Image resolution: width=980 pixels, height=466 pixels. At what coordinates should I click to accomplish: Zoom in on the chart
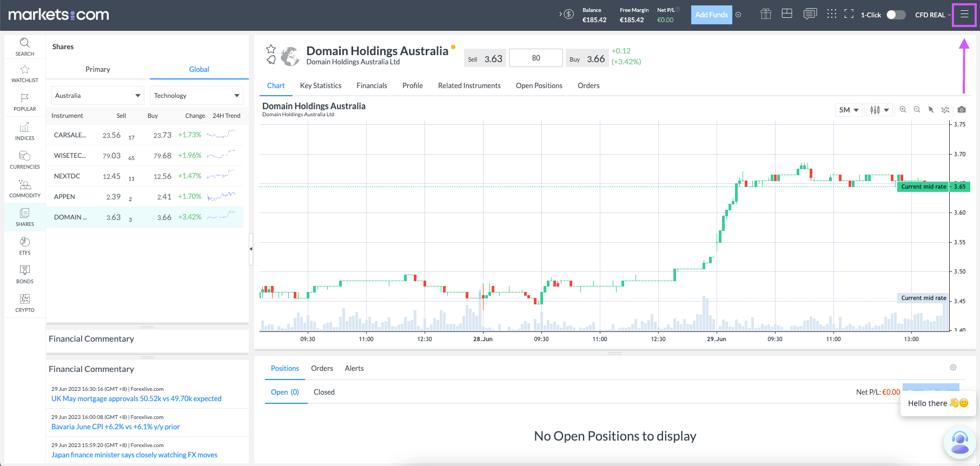point(903,110)
